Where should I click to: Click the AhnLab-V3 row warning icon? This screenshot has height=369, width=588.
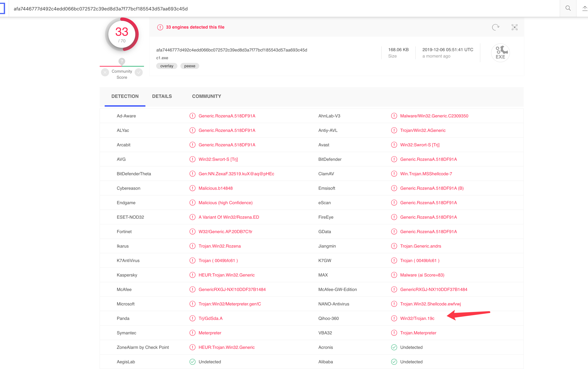click(394, 116)
